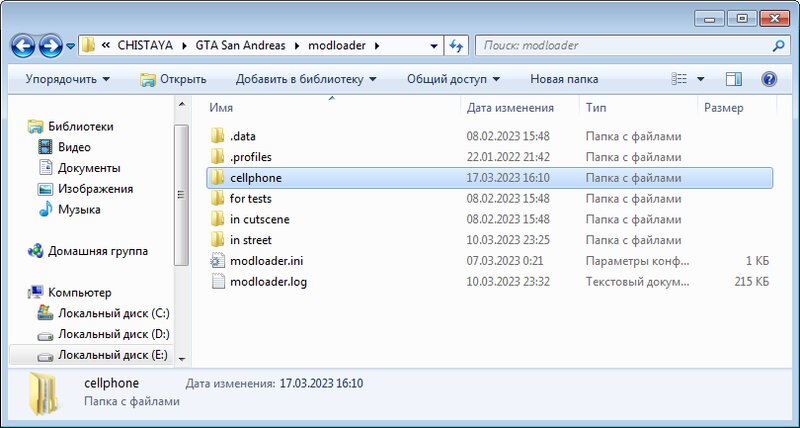Open recent locations dropdown beside navigation arrows
The height and width of the screenshot is (428, 800).
(x=70, y=46)
